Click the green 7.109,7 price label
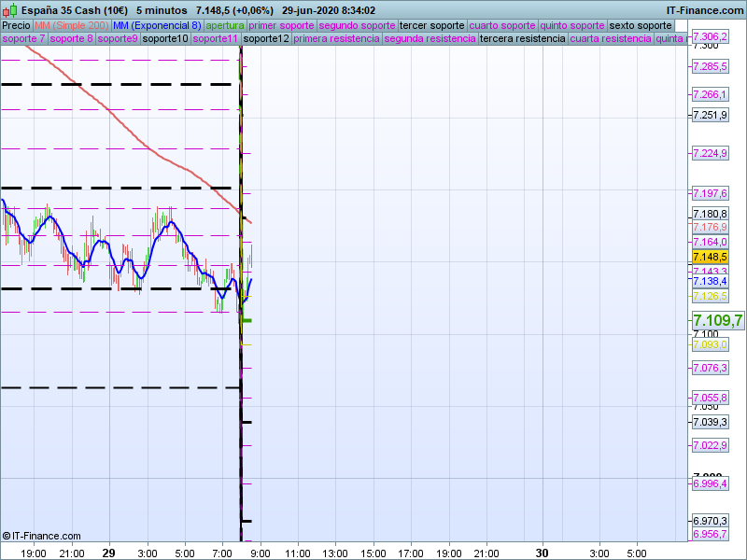 [x=717, y=321]
